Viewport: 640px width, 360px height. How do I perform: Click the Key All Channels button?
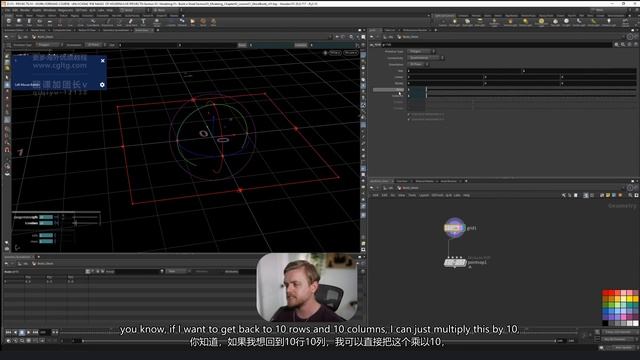coord(618,339)
